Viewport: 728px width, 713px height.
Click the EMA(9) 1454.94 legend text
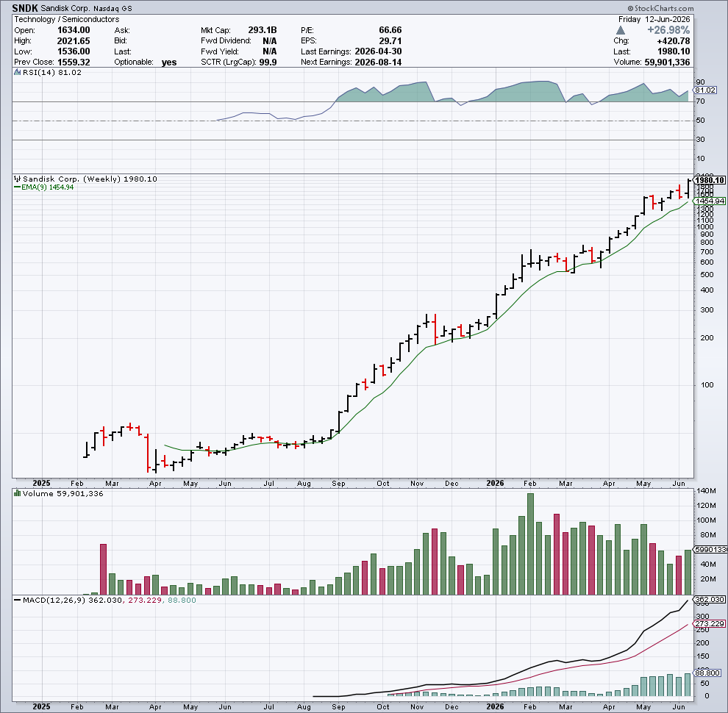pos(47,187)
